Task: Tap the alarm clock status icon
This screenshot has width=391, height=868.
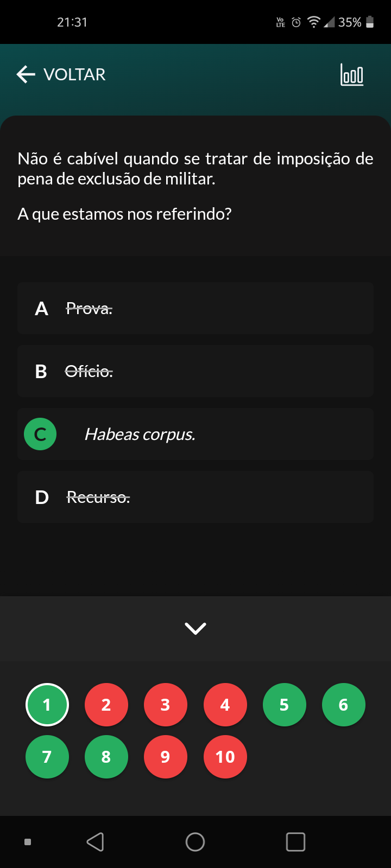Action: pyautogui.click(x=296, y=22)
